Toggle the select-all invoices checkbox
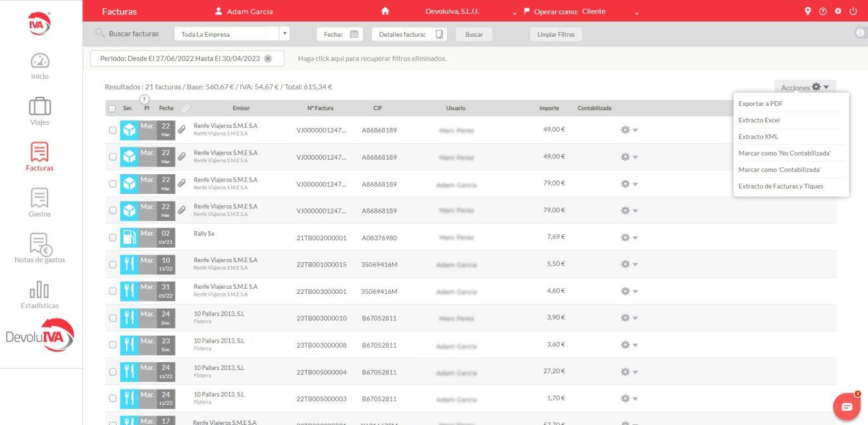Image resolution: width=868 pixels, height=425 pixels. pyautogui.click(x=112, y=109)
